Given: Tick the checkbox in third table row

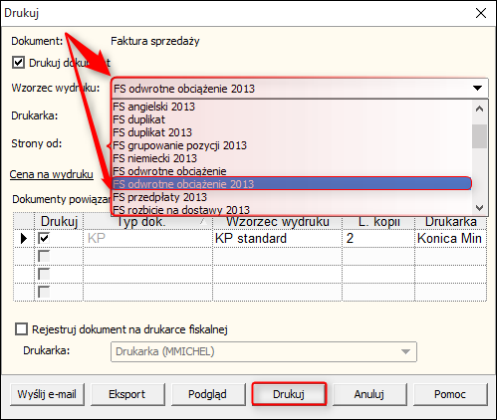Looking at the screenshot, I should point(44,274).
